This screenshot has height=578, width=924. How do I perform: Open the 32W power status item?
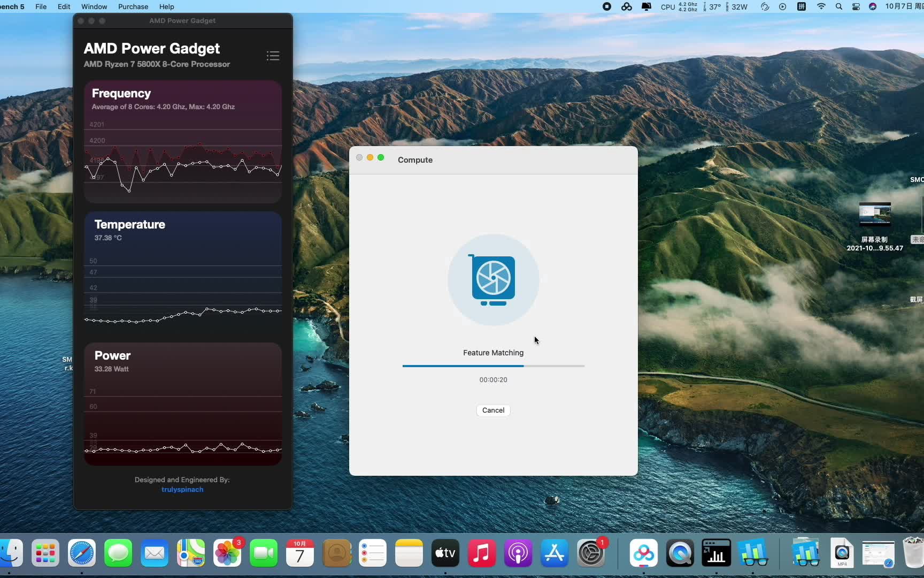click(x=737, y=6)
